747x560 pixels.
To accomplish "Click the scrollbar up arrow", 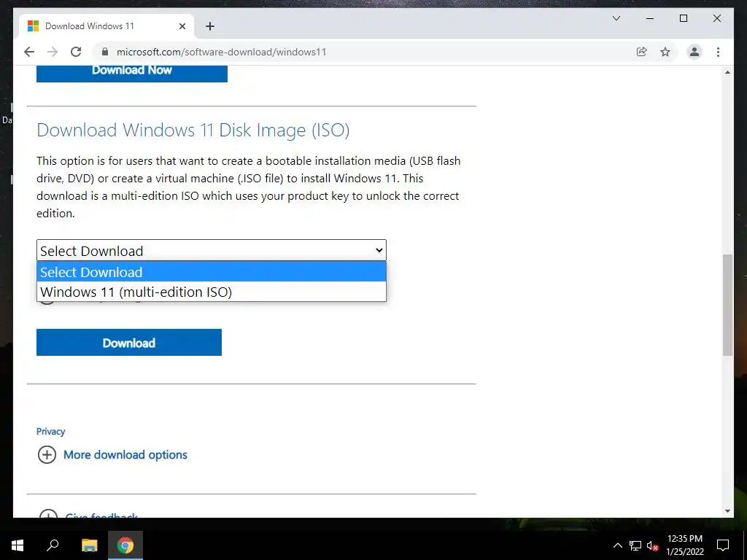I will click(727, 72).
